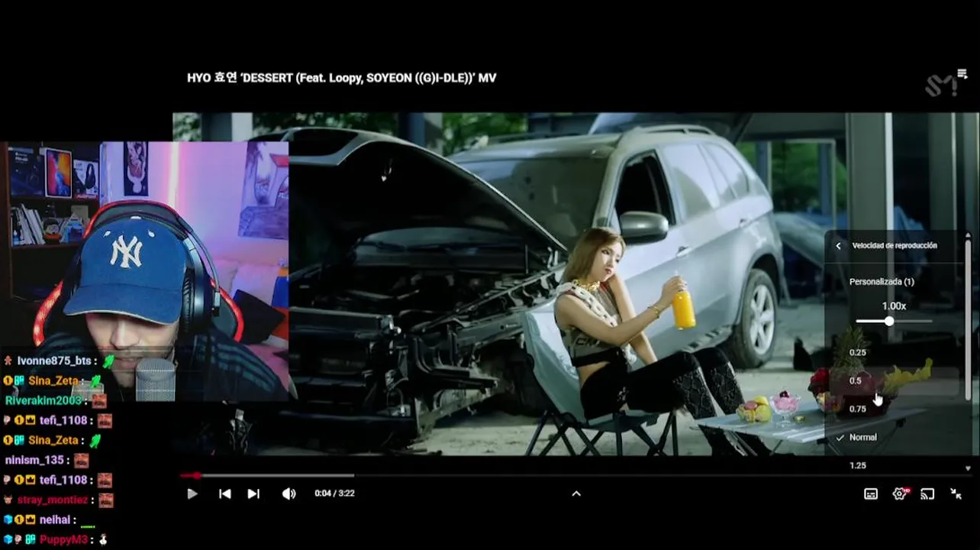Image resolution: width=980 pixels, height=550 pixels.
Task: Go back from Velocidad de reproducción menu
Action: [x=838, y=246]
